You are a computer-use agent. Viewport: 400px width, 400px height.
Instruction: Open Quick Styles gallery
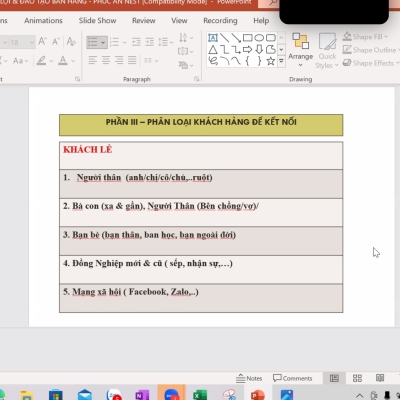pyautogui.click(x=327, y=50)
